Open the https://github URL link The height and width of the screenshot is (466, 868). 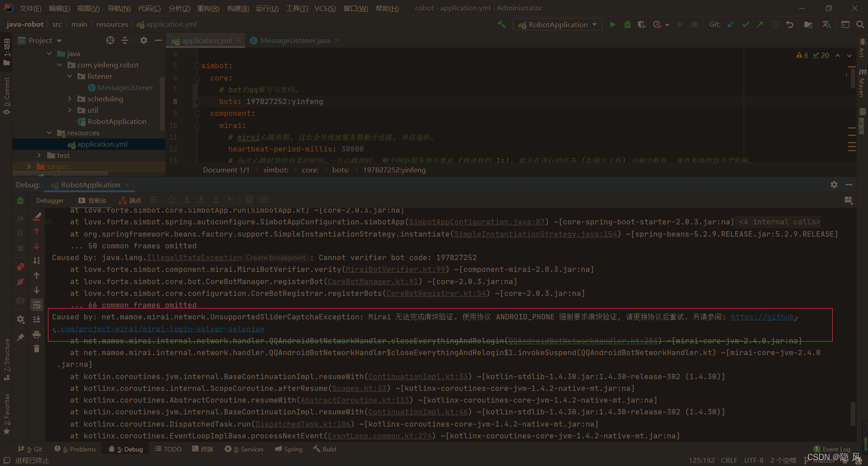pos(762,317)
